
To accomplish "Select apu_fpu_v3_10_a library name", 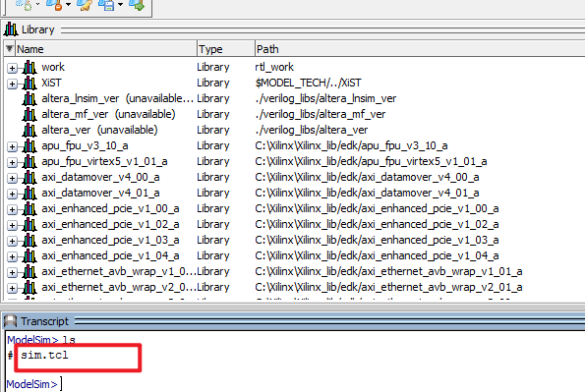I will [85, 145].
